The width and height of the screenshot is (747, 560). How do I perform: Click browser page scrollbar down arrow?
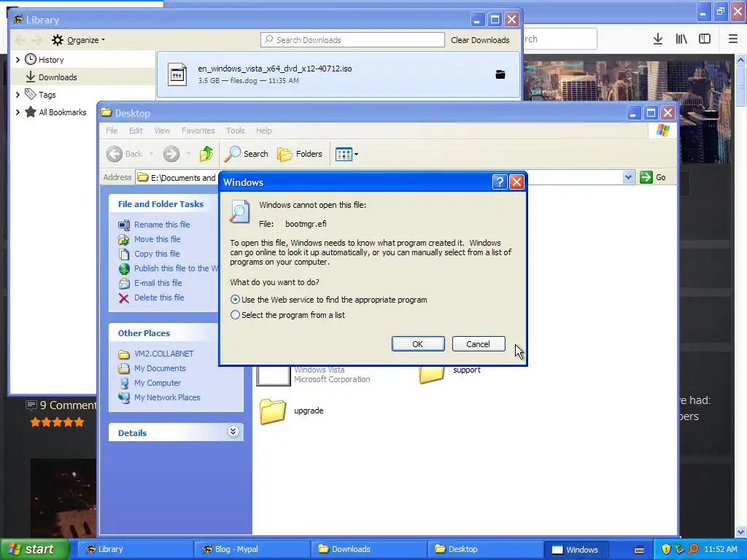pyautogui.click(x=741, y=532)
